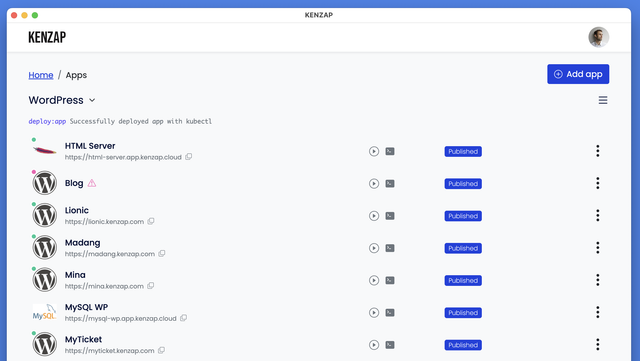Viewport: 640px width, 361px height.
Task: Click the play icon for Madang
Action: (x=374, y=248)
